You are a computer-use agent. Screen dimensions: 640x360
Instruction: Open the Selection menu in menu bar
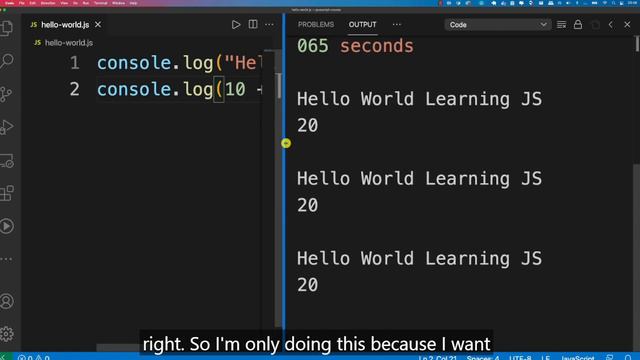point(48,3)
